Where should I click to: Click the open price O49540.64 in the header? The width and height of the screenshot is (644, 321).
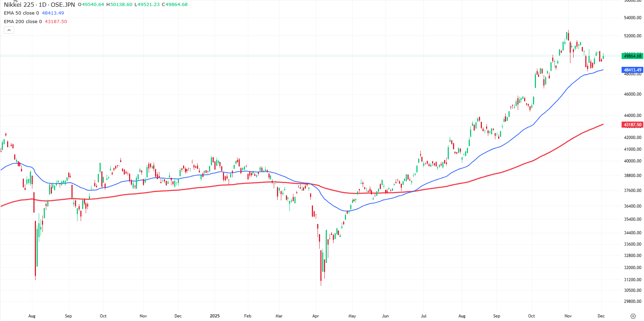pos(91,5)
